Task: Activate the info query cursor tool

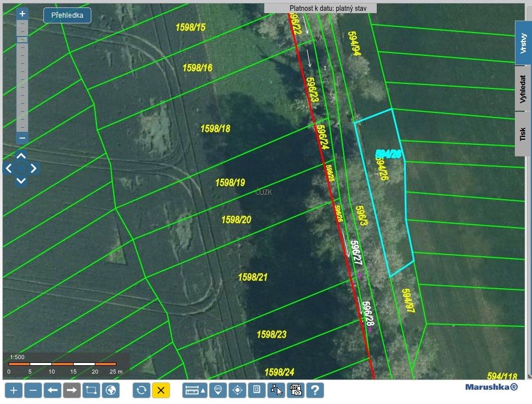Action: tap(276, 390)
